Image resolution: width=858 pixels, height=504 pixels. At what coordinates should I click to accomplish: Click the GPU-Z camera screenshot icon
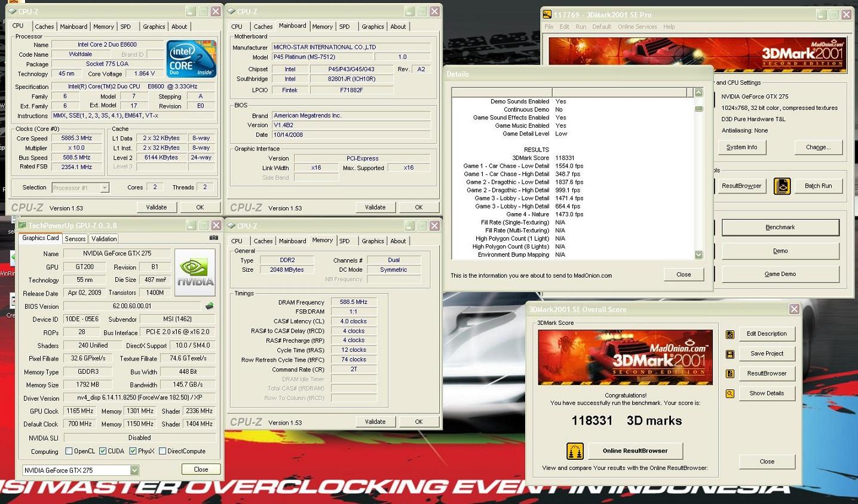pos(213,238)
